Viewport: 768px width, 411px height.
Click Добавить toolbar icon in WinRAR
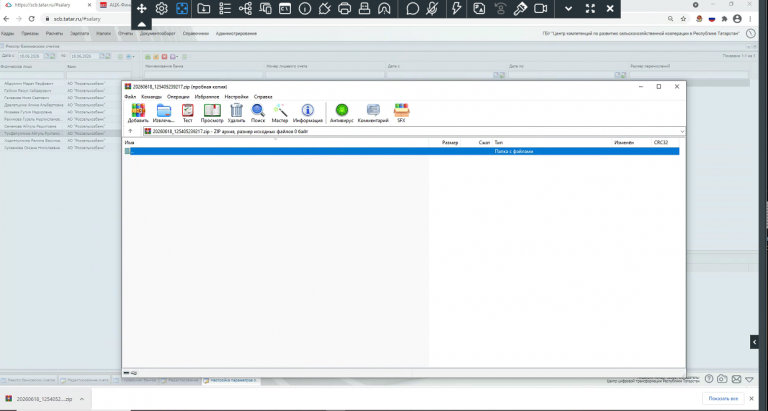click(x=138, y=113)
